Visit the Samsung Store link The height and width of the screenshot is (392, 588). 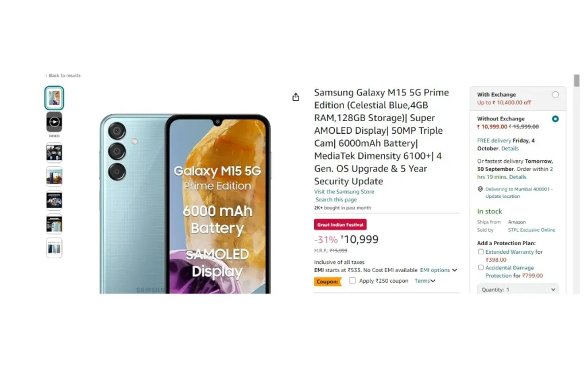point(344,192)
